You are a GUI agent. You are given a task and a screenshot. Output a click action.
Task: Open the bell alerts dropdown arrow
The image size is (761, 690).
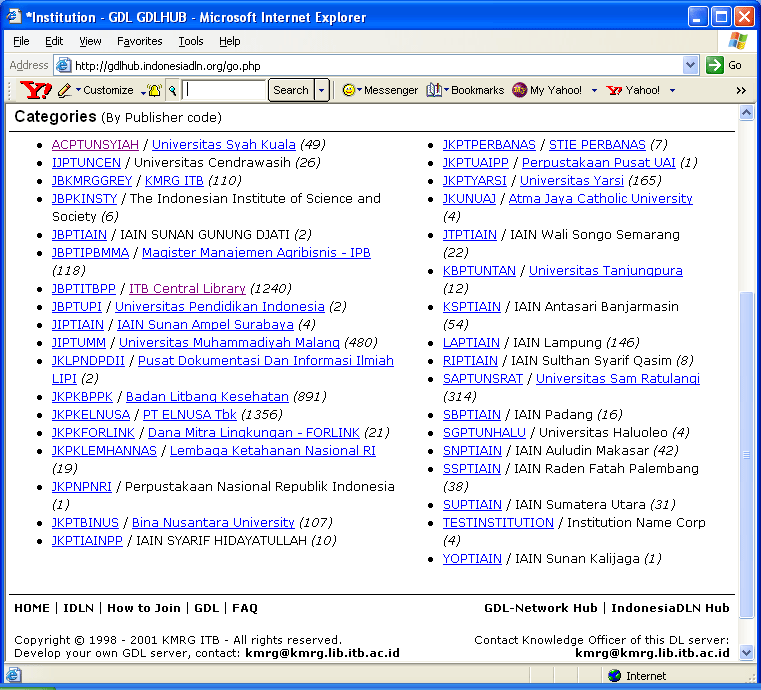(144, 92)
